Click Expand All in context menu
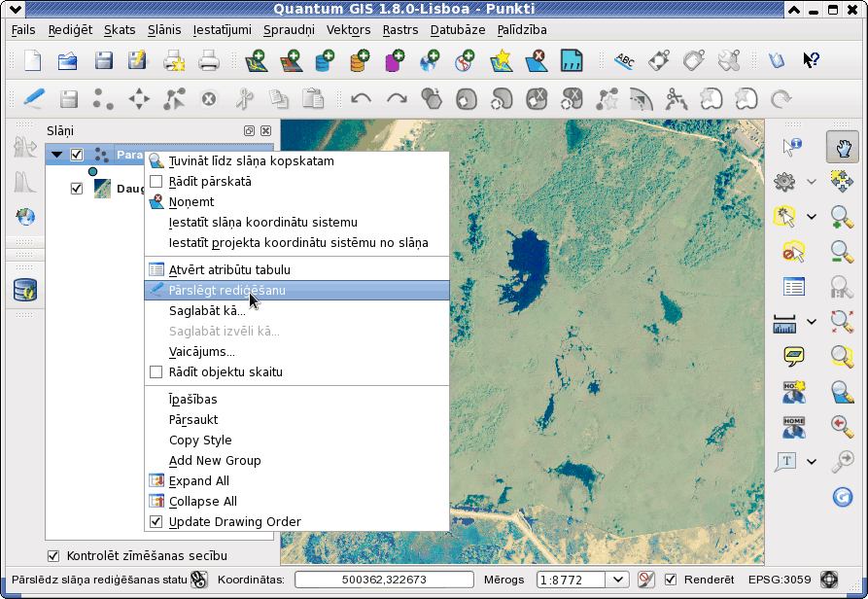 pyautogui.click(x=296, y=481)
